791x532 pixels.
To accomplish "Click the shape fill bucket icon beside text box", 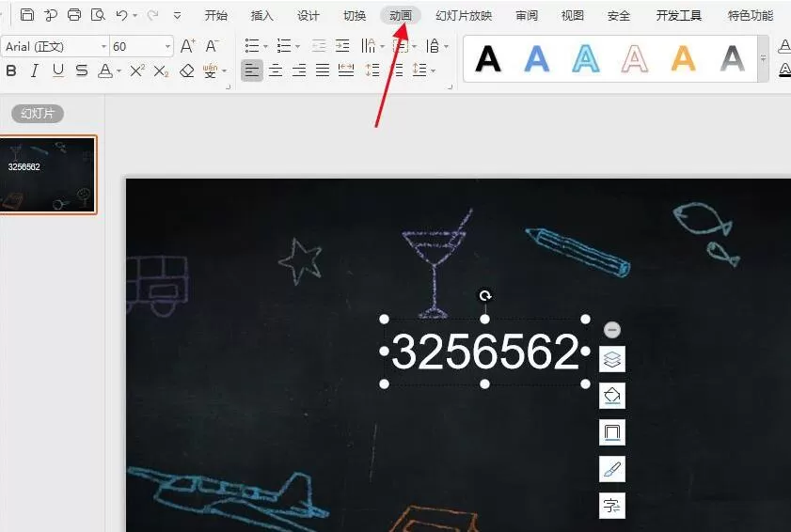I will 612,396.
